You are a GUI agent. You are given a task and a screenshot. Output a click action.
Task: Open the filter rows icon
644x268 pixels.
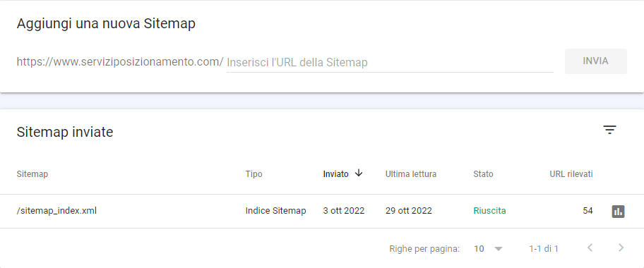(609, 130)
